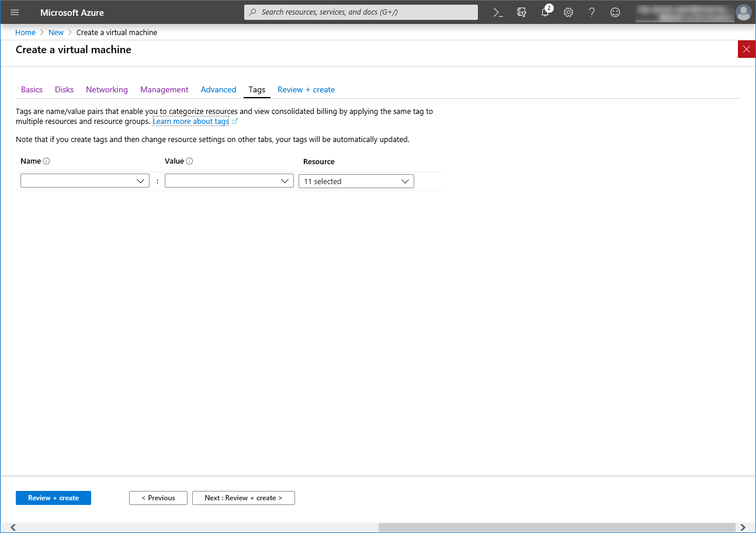
Task: Focus the search resources box
Action: point(361,12)
